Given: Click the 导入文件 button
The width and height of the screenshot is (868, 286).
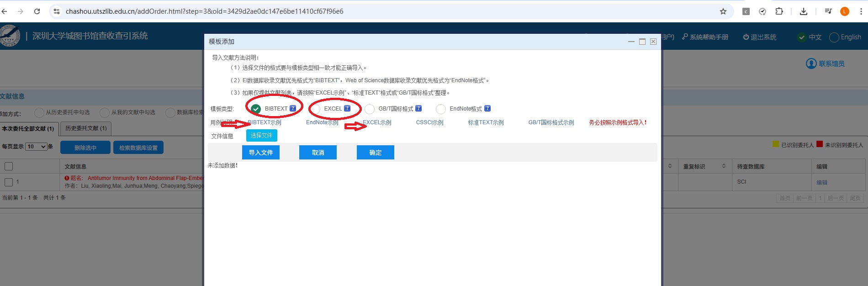Looking at the screenshot, I should (x=260, y=153).
